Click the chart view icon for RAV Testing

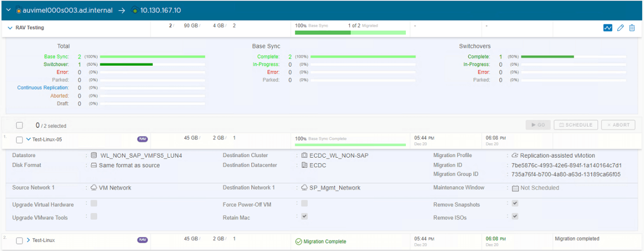[x=608, y=28]
